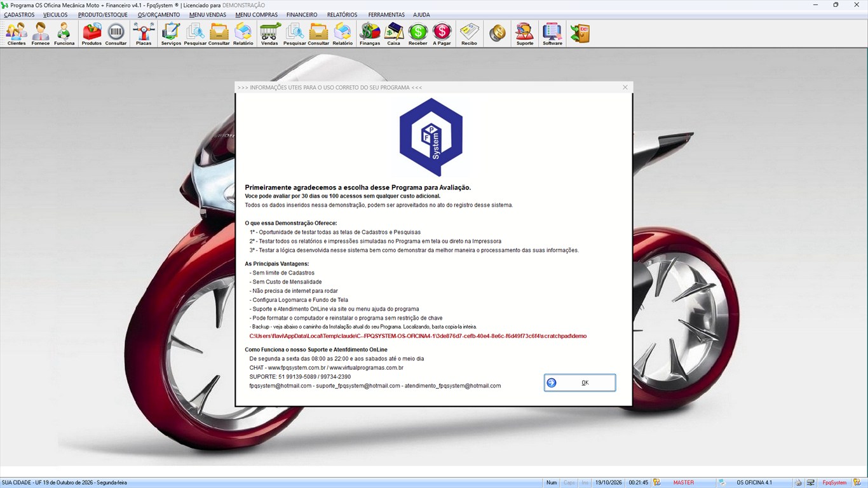Open the RELATÓRIOS menu
Screen dimensions: 868x488
click(342, 15)
